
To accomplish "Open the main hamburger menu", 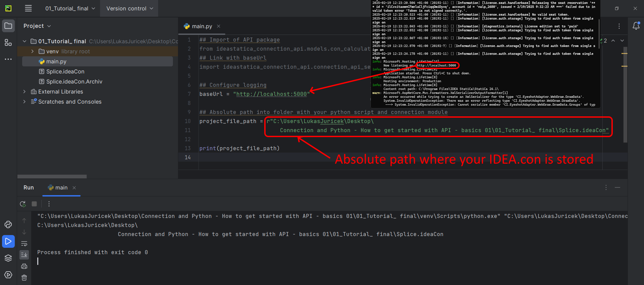I will pyautogui.click(x=28, y=8).
